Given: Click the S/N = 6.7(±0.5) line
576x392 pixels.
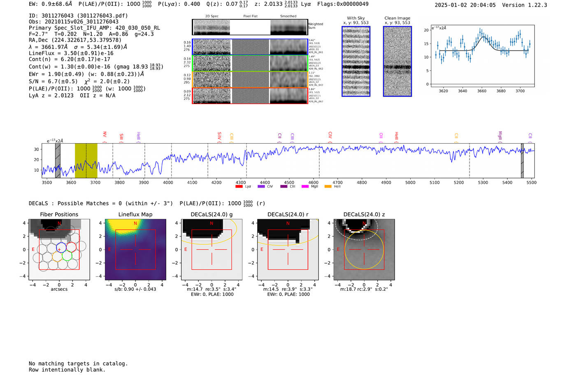Looking at the screenshot, I should coord(79,81).
